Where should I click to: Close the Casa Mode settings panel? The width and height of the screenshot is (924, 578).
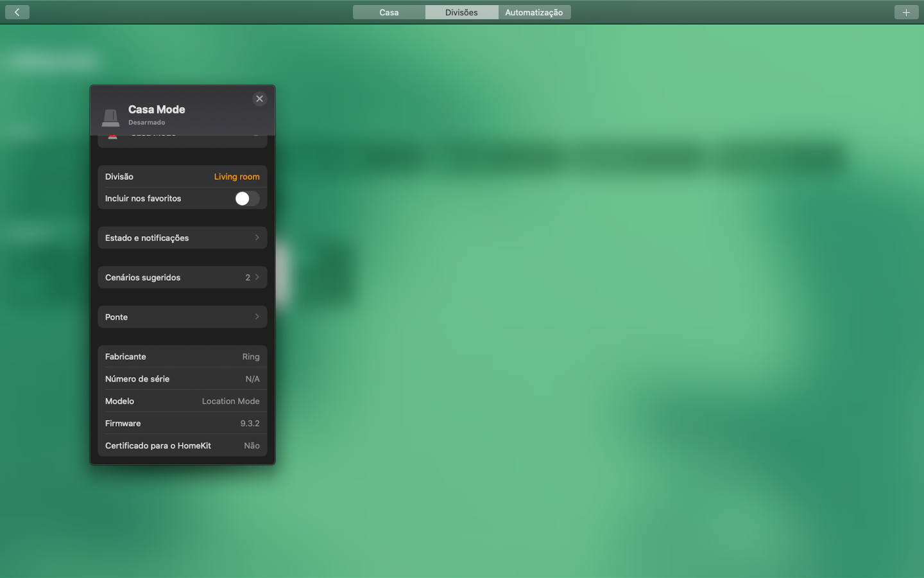point(259,99)
